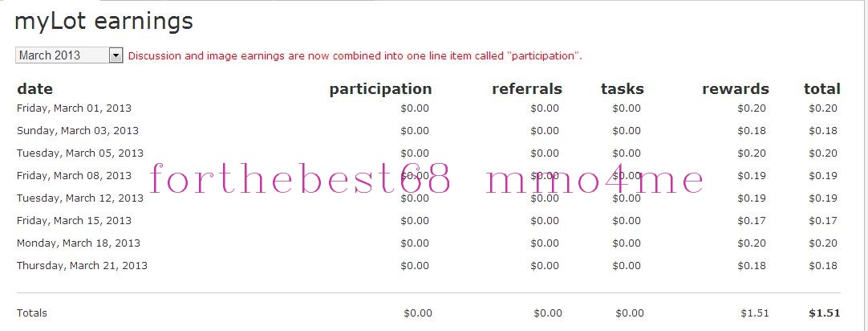The image size is (868, 331).
Task: Click the "Totals" row label
Action: [x=32, y=313]
